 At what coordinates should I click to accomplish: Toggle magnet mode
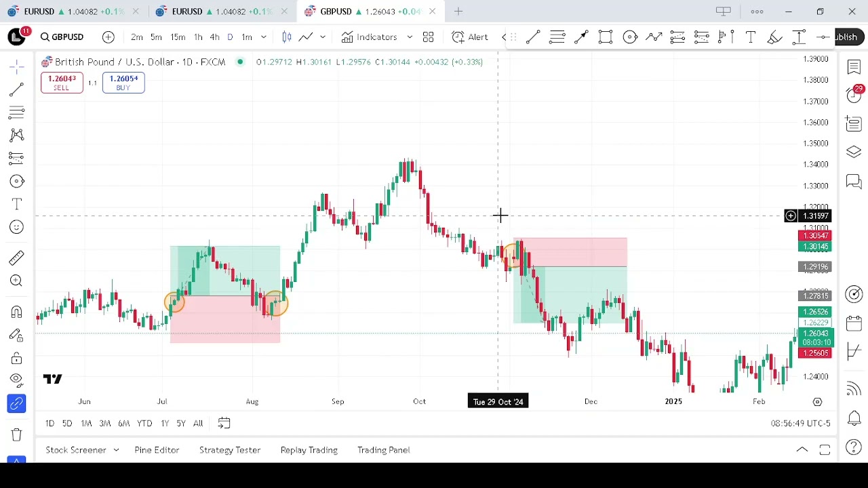coord(16,312)
